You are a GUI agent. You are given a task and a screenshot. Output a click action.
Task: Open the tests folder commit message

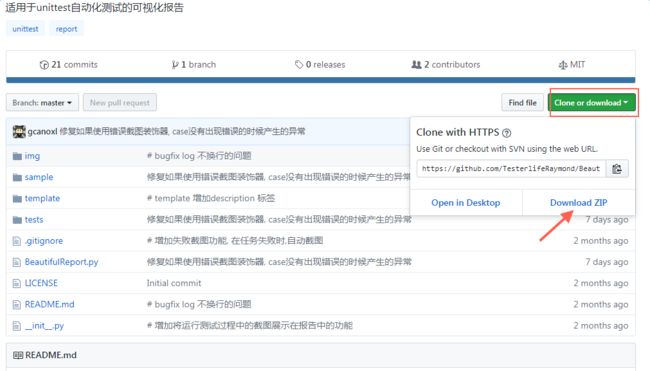pos(279,219)
